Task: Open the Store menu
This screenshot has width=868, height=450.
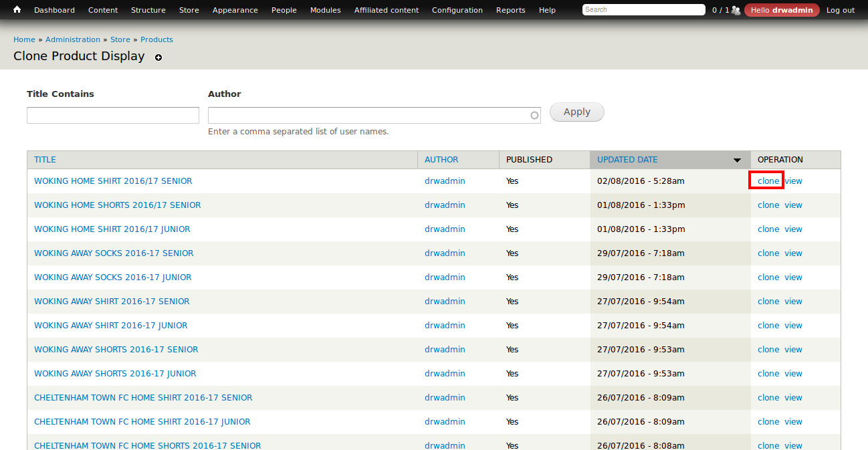Action: 189,9
